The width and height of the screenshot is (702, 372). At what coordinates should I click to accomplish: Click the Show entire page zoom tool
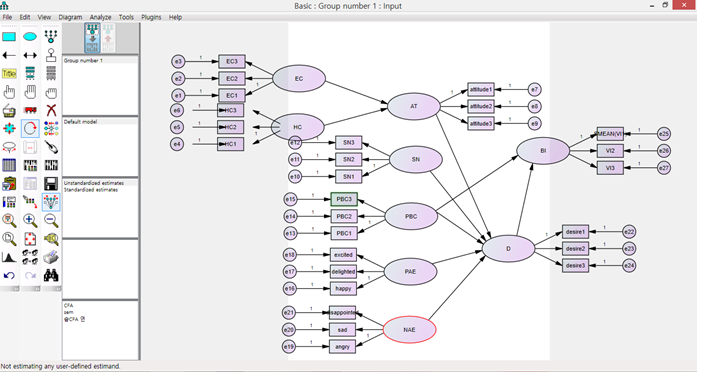9,239
